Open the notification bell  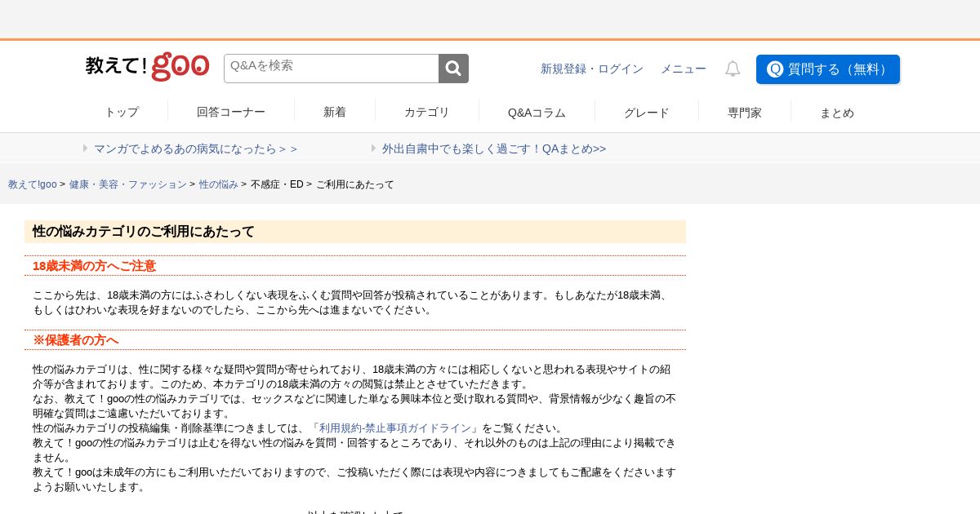(x=733, y=69)
